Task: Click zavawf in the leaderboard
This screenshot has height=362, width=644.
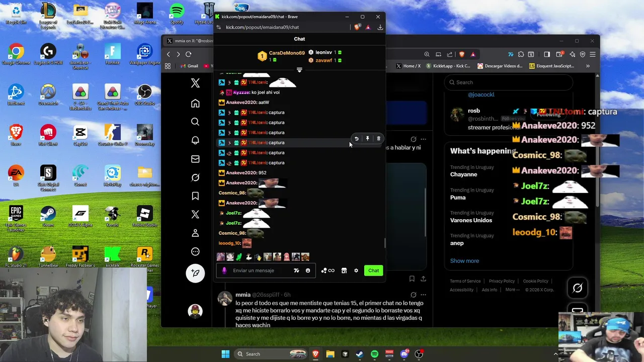Action: (324, 60)
